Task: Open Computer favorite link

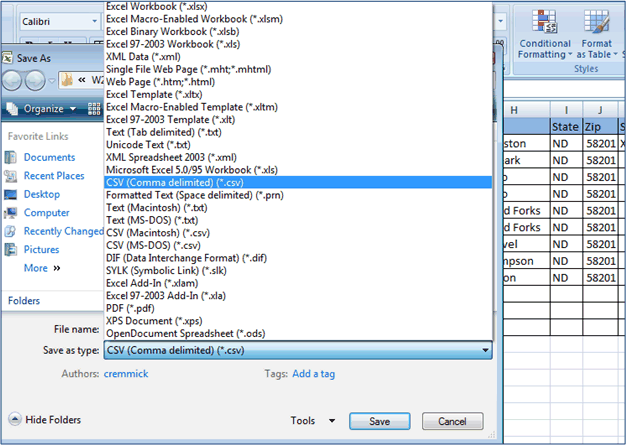Action: tap(46, 213)
